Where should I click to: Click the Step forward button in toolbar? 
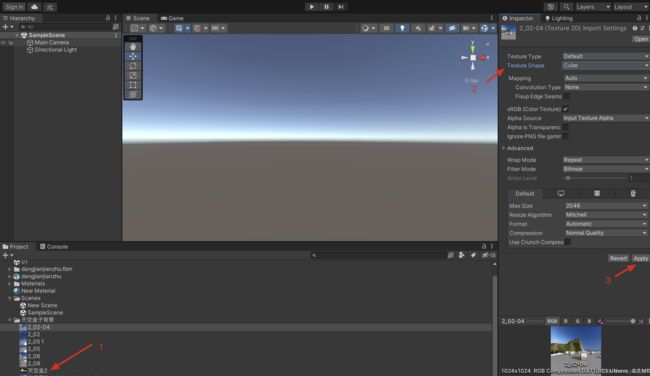click(x=341, y=7)
